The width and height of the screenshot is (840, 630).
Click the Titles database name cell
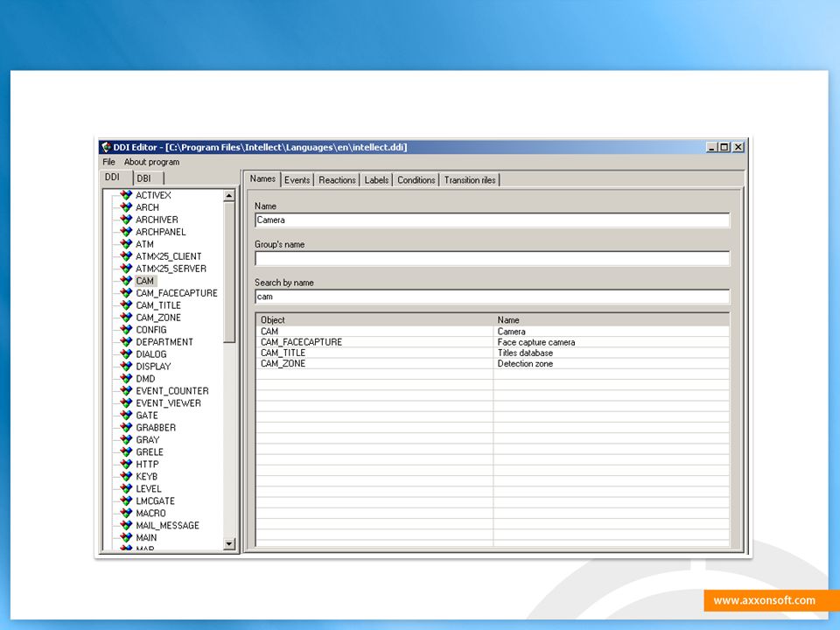(x=611, y=353)
